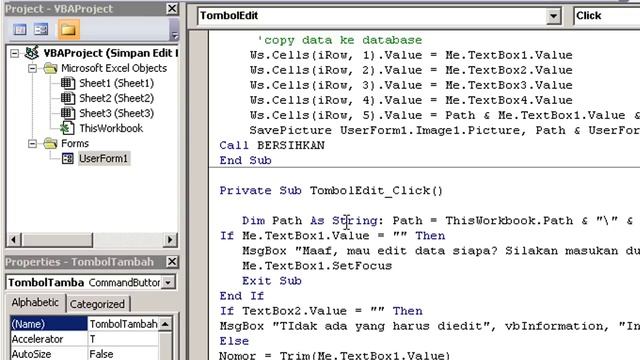This screenshot has width=640, height=360.
Task: Click the Me.TextBox1.SetFocus code line
Action: [x=317, y=266]
